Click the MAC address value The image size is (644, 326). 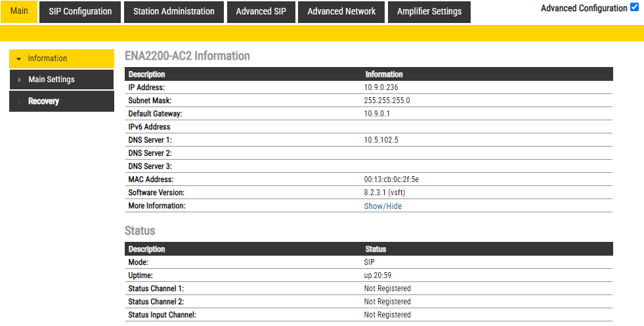pyautogui.click(x=391, y=179)
